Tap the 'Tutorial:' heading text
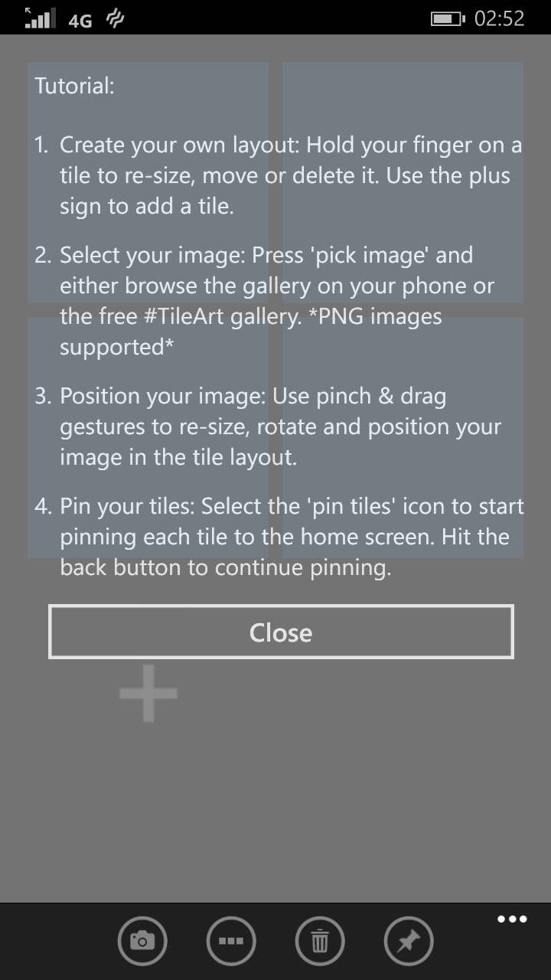Viewport: 551px width, 980px height. pyautogui.click(x=74, y=85)
